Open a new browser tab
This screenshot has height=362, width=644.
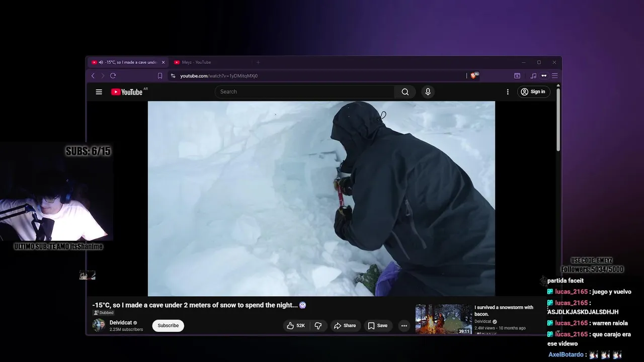point(258,62)
